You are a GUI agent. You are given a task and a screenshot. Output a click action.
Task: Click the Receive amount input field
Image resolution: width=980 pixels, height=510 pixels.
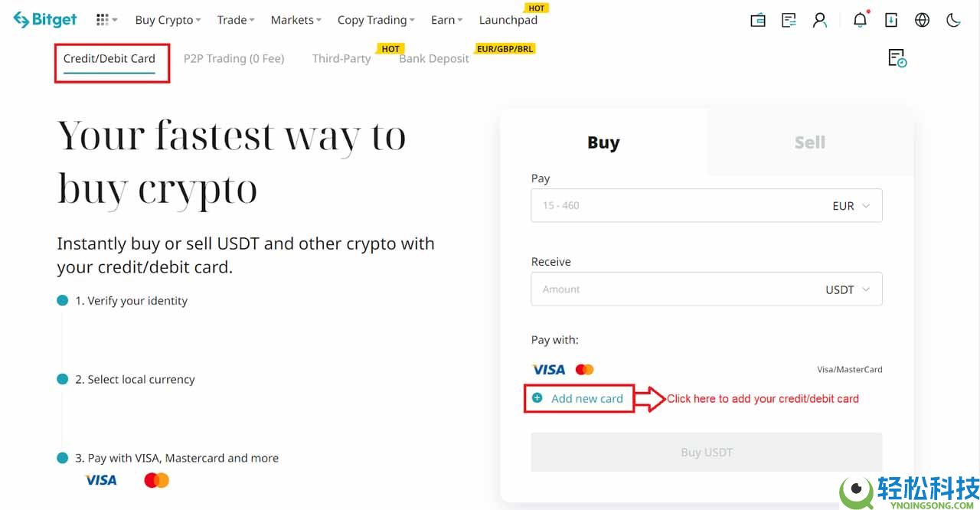coord(674,289)
